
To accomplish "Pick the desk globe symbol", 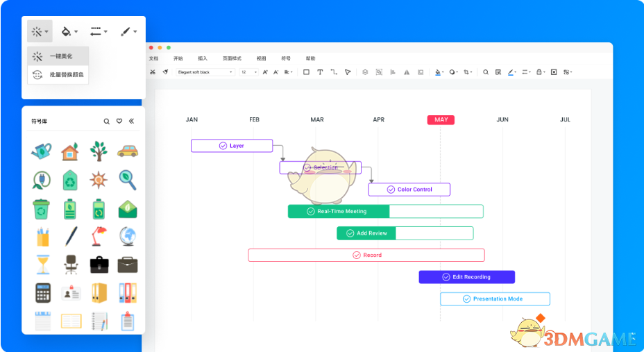I will click(x=127, y=236).
